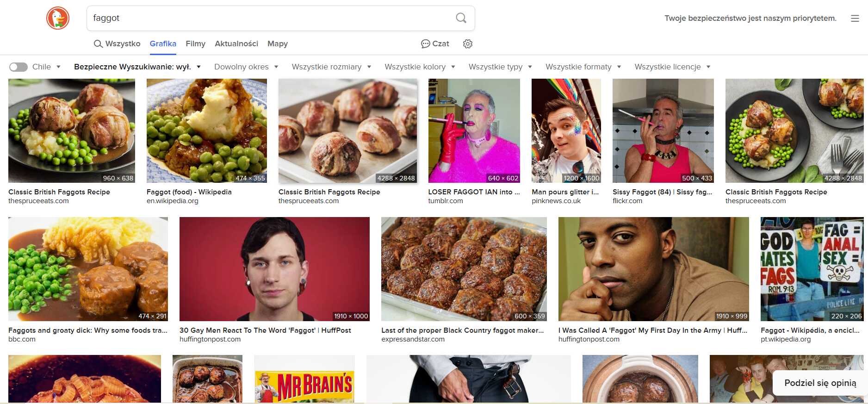Open the bbc.com gravy and peas image
The image size is (868, 404).
[x=88, y=269]
